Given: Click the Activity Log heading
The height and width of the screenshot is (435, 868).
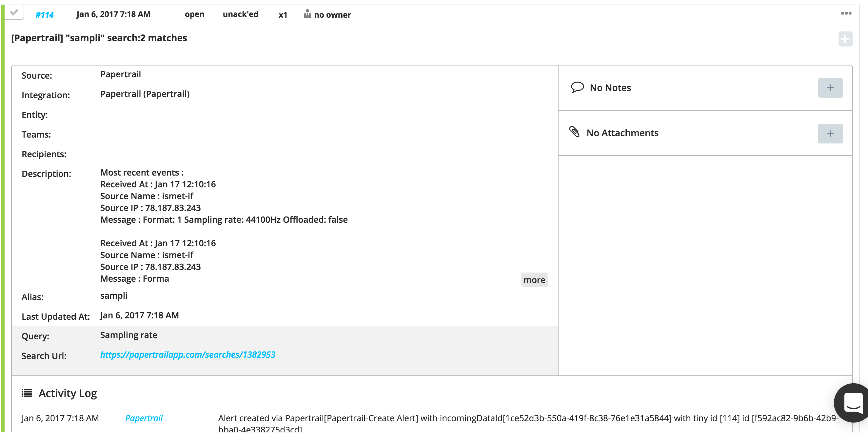Looking at the screenshot, I should [68, 393].
